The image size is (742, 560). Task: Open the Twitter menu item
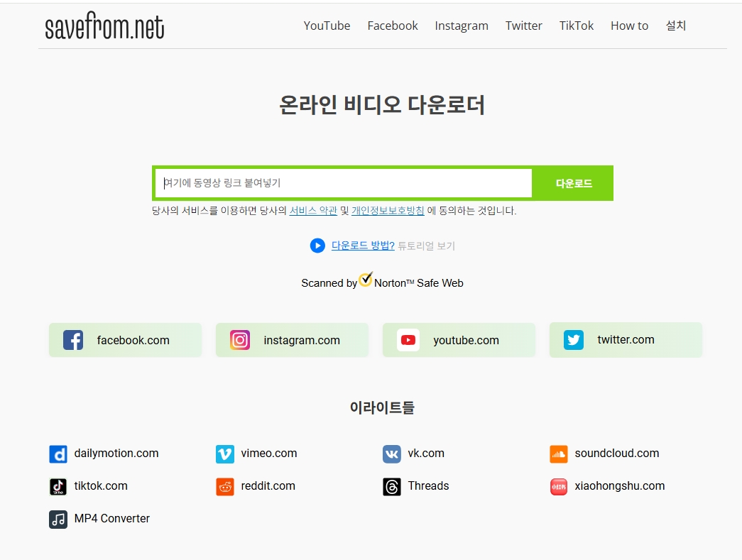pos(523,26)
